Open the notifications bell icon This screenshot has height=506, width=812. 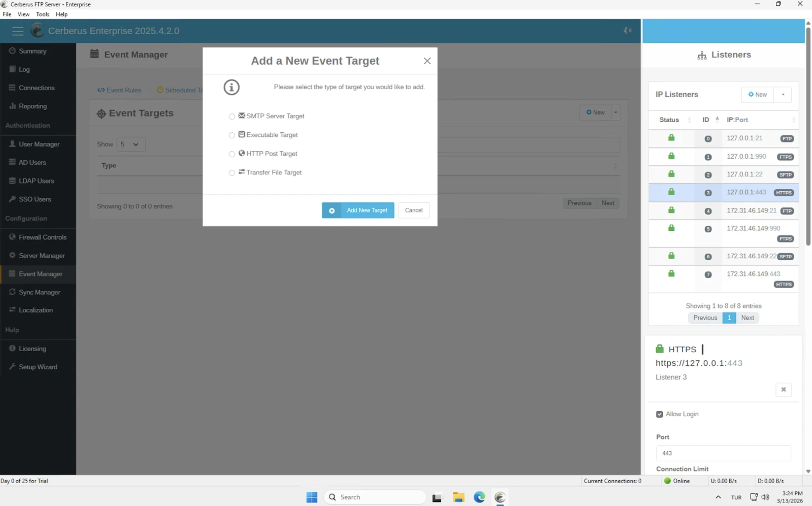point(627,31)
